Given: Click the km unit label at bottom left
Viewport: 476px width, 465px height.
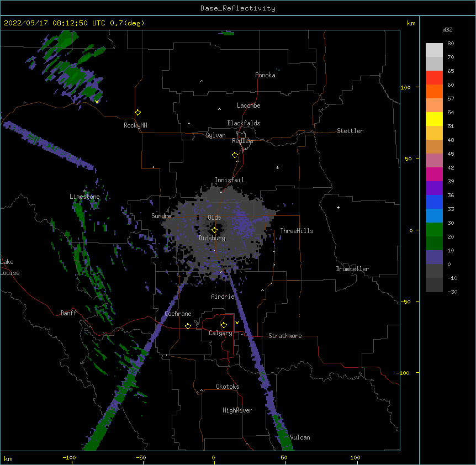Looking at the screenshot, I should coord(8,458).
